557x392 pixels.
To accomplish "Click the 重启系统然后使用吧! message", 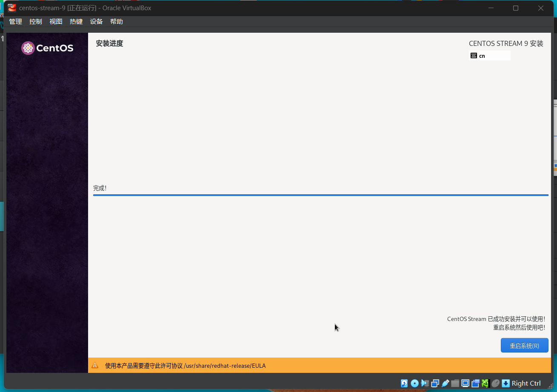I will click(519, 327).
